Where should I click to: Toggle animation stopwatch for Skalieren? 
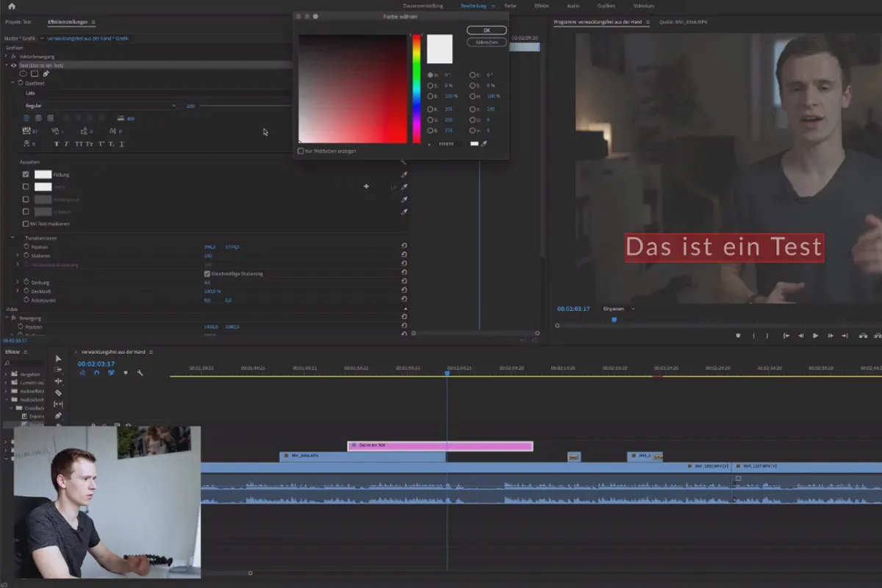pos(26,255)
